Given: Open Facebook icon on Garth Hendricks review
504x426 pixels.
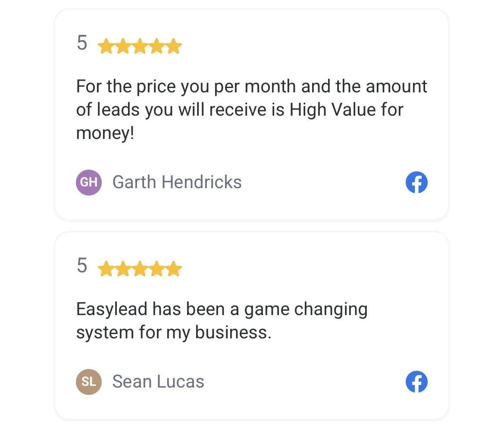Looking at the screenshot, I should (x=416, y=183).
